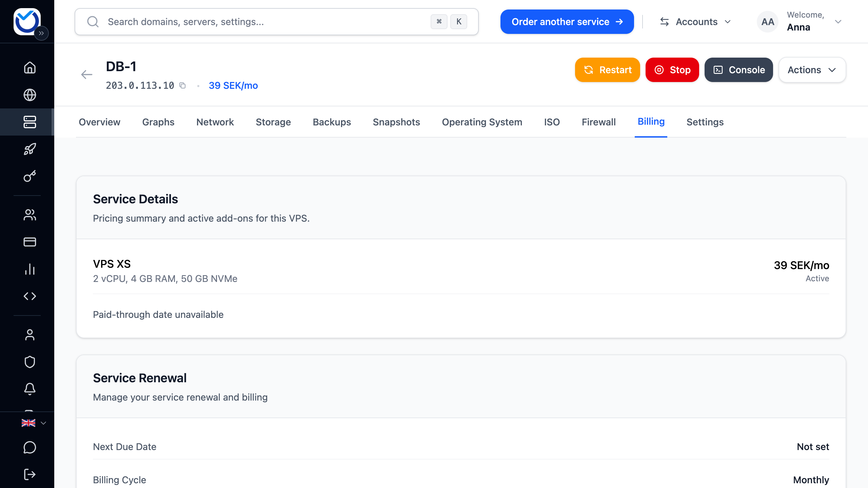
Task: Open the ISO tab
Action: click(x=552, y=122)
